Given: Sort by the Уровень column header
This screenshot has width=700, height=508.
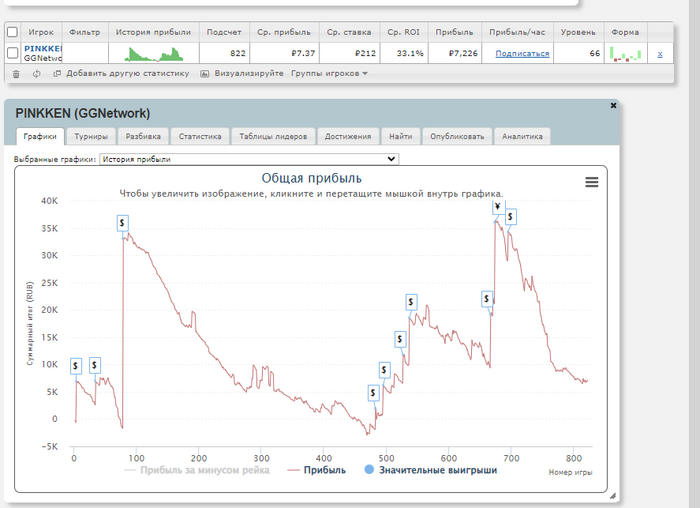Looking at the screenshot, I should 578,32.
